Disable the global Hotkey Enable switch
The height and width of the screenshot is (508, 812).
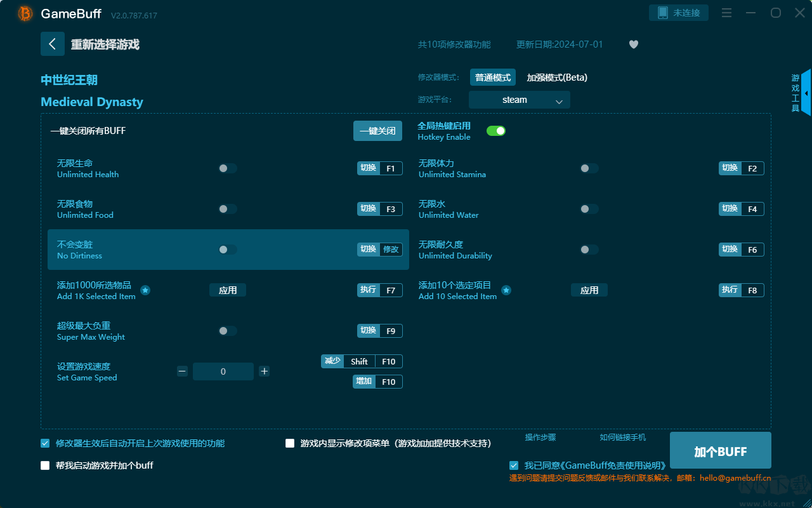496,131
